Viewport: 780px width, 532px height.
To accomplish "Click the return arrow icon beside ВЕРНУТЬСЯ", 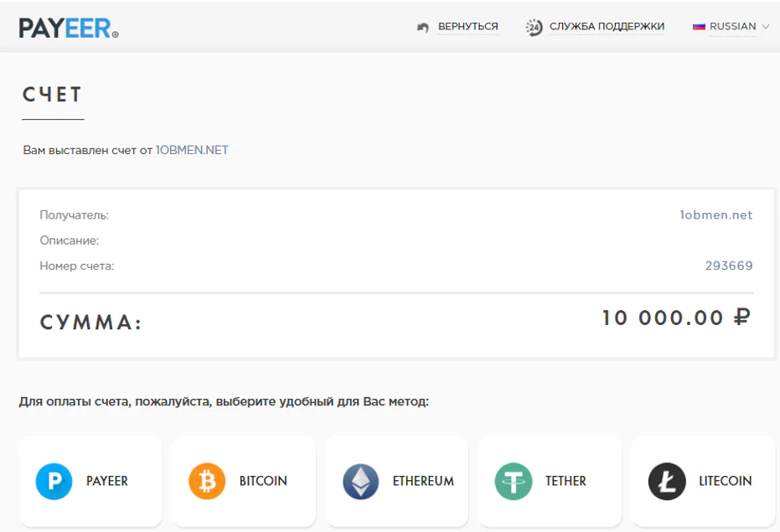I will point(423,28).
